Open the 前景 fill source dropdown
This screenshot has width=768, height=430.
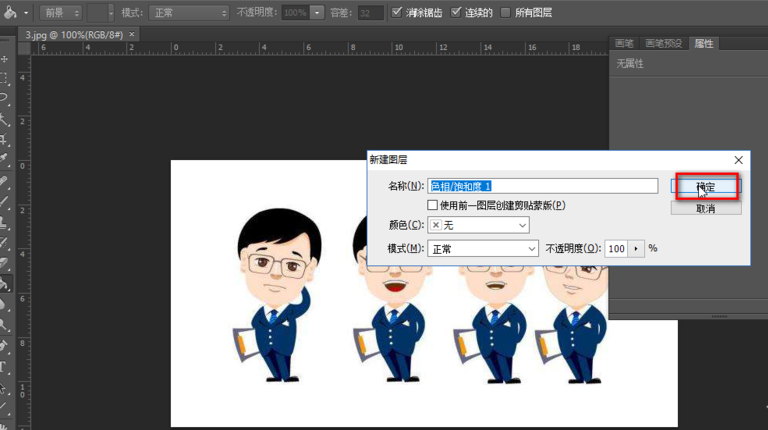[x=61, y=13]
